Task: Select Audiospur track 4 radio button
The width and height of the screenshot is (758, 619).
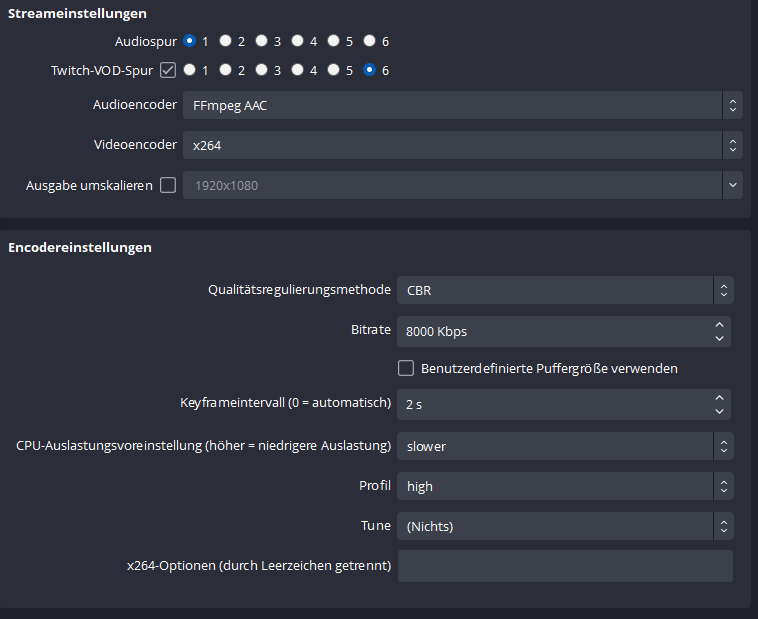Action: pos(298,41)
